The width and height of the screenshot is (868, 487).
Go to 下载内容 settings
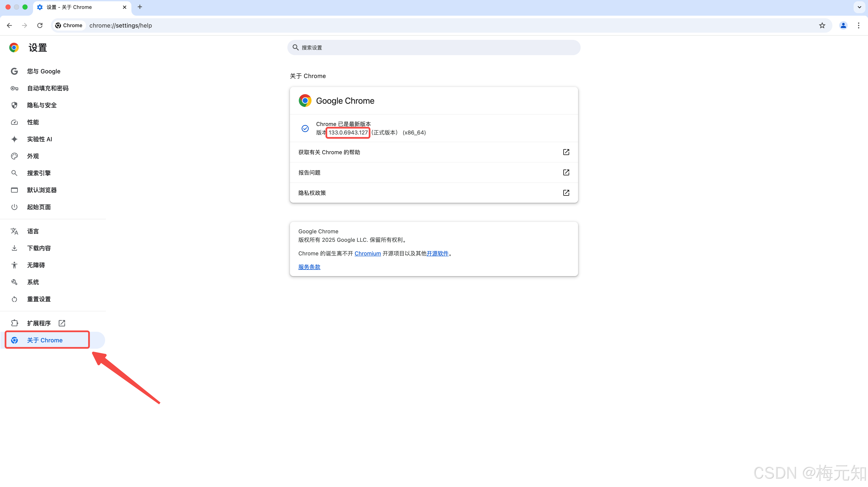point(39,248)
